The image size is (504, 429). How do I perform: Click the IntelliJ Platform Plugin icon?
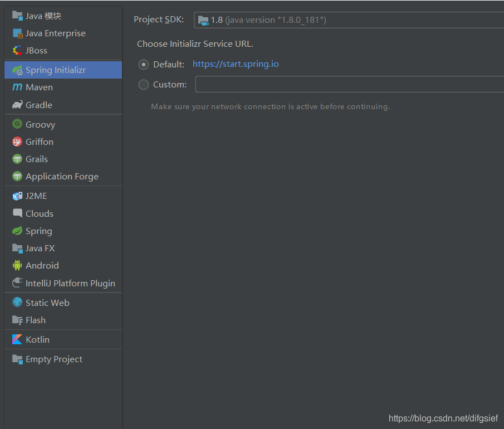click(x=17, y=282)
